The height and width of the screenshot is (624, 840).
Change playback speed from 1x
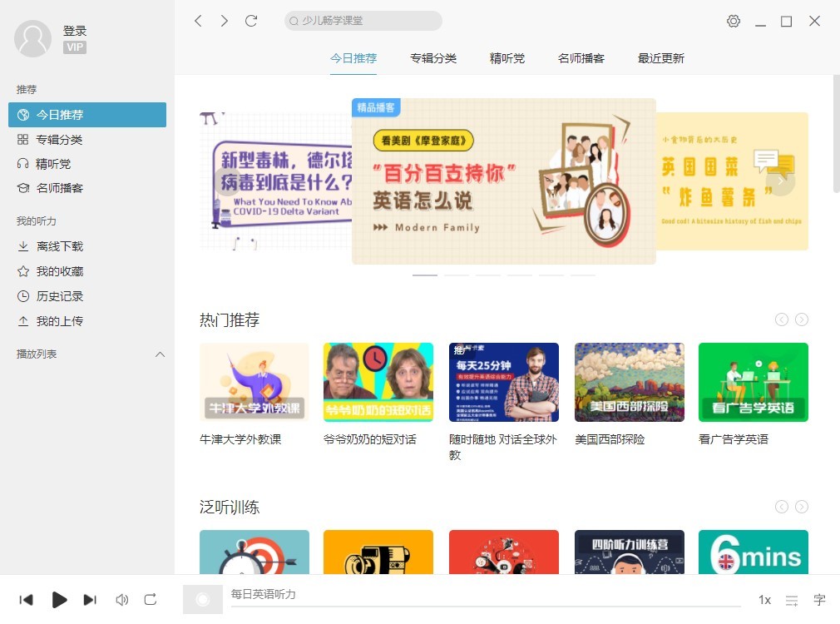(x=764, y=600)
